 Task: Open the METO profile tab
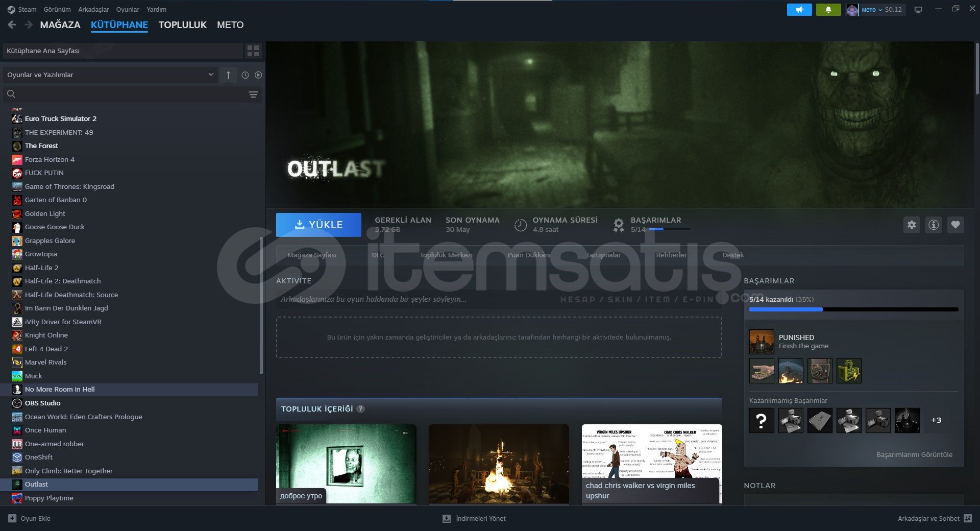pos(230,25)
